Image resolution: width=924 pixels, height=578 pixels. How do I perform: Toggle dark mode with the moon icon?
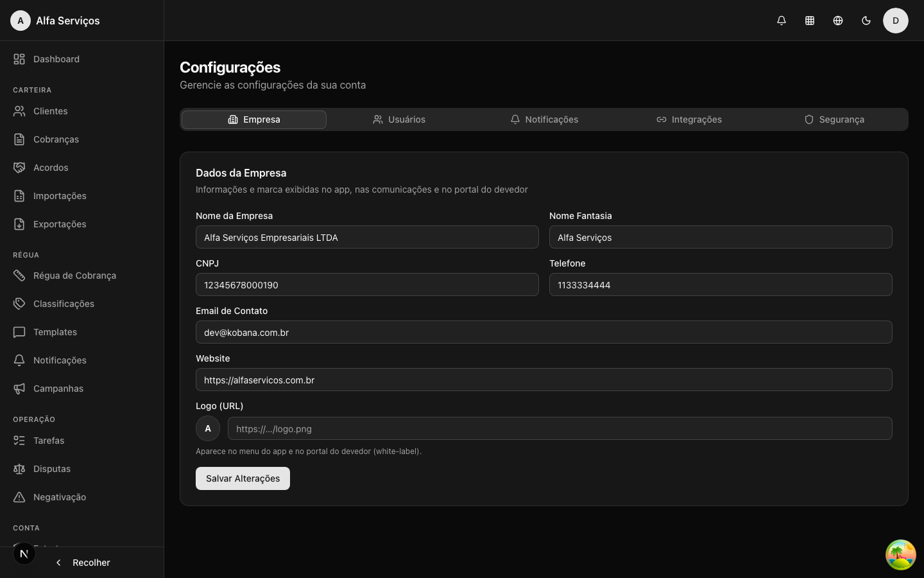tap(866, 21)
